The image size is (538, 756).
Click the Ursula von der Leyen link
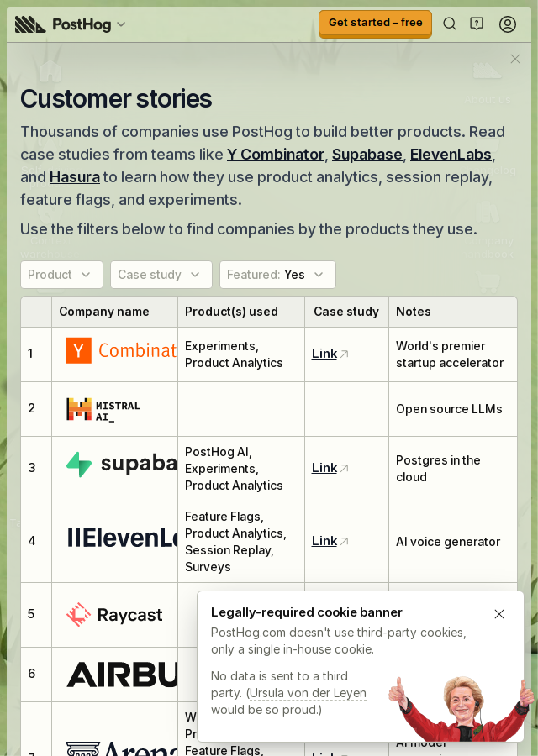tap(308, 693)
